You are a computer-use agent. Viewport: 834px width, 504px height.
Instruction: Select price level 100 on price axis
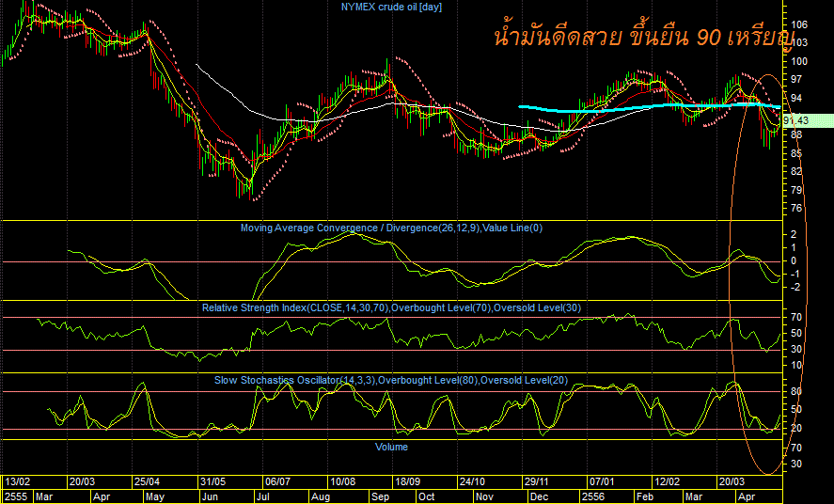click(799, 62)
